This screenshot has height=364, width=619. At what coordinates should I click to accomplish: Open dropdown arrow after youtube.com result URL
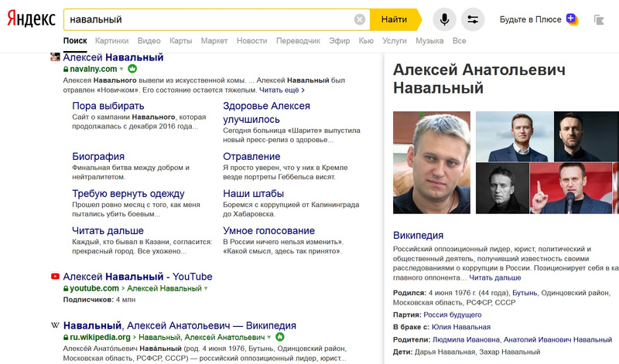pyautogui.click(x=206, y=288)
